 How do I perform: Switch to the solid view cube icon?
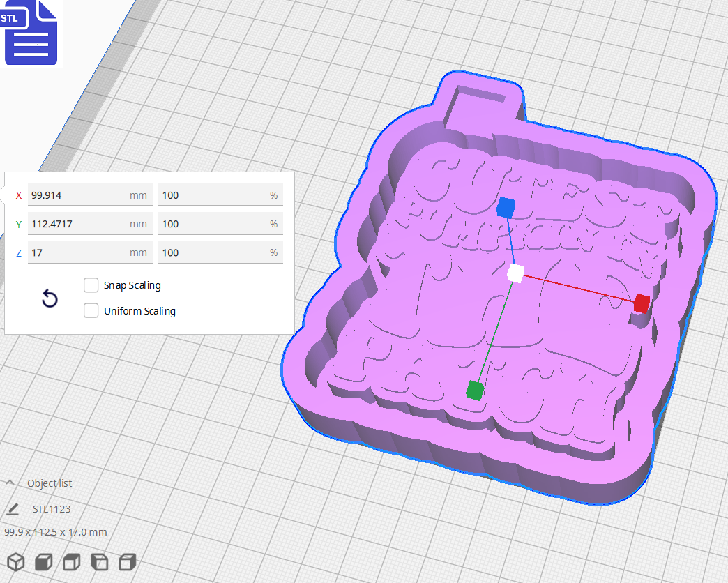pos(43,561)
